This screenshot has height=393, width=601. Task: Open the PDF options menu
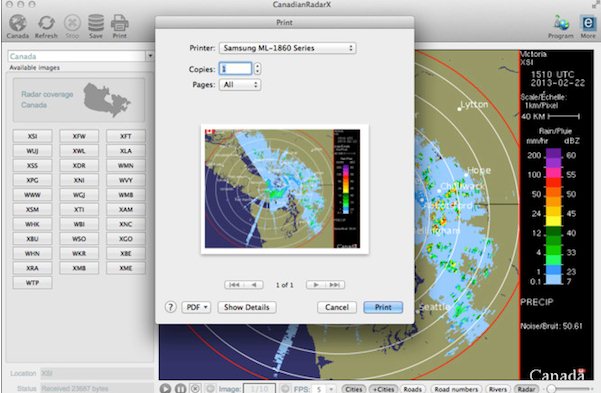pos(196,307)
